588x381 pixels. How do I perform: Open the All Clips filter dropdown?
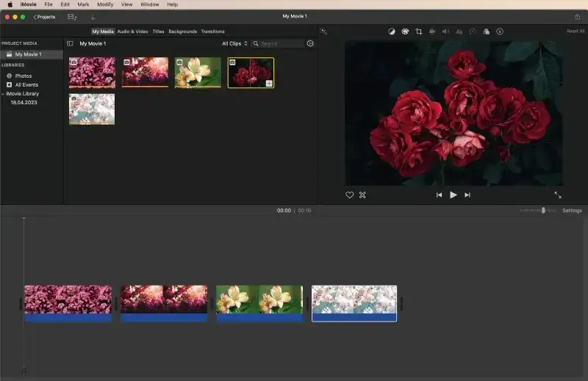click(234, 44)
